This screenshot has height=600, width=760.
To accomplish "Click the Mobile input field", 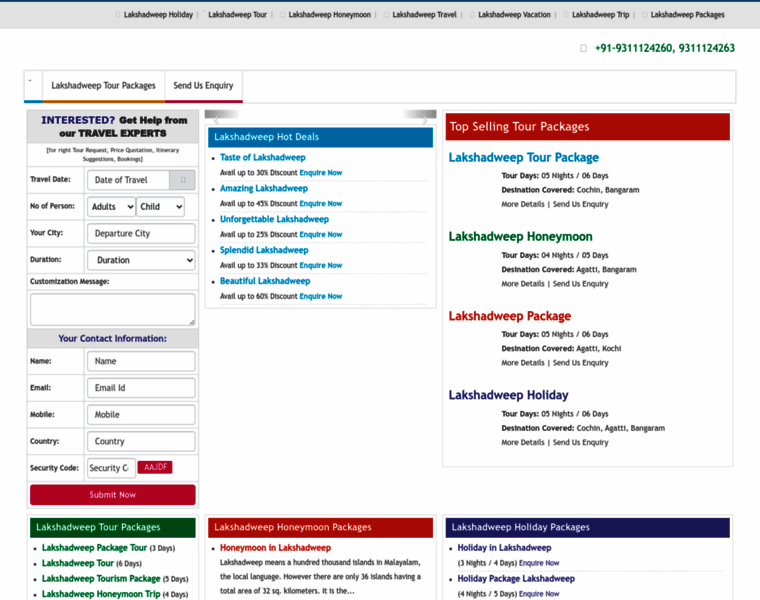I will tap(142, 415).
